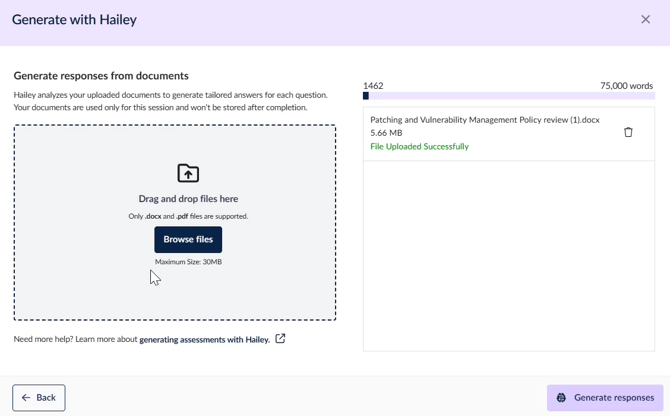Click the File Uploaded Successfully status text
670x416 pixels.
point(419,147)
